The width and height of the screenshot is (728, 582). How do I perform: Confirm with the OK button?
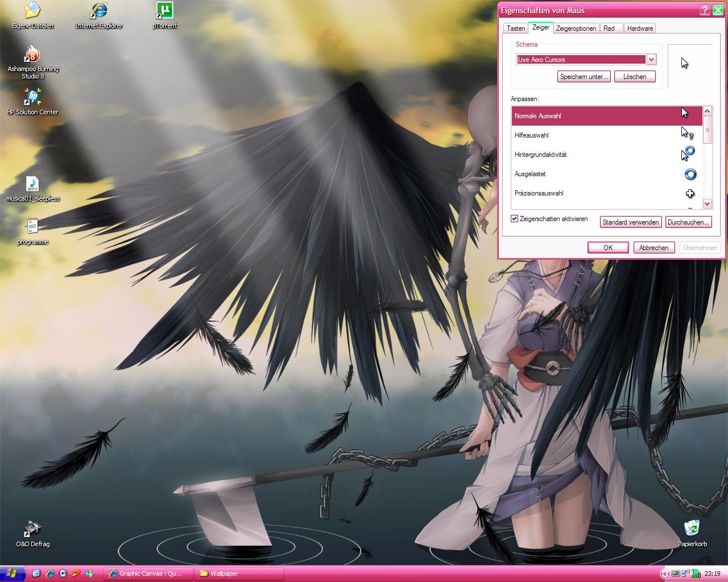(608, 248)
